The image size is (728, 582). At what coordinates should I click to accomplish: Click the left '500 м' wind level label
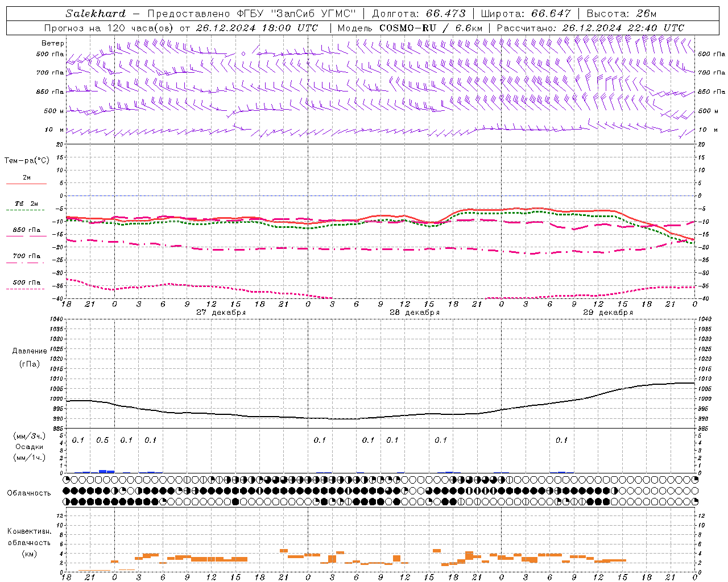tap(54, 111)
